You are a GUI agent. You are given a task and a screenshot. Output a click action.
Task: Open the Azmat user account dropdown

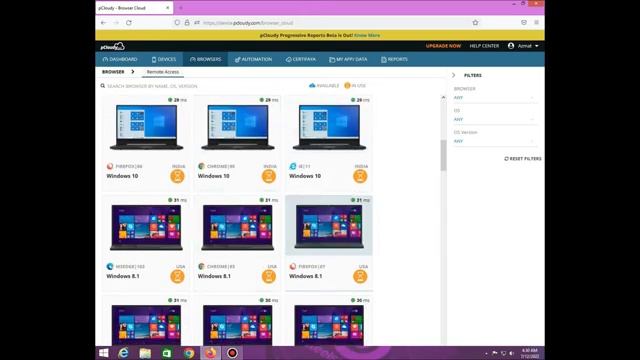point(523,46)
